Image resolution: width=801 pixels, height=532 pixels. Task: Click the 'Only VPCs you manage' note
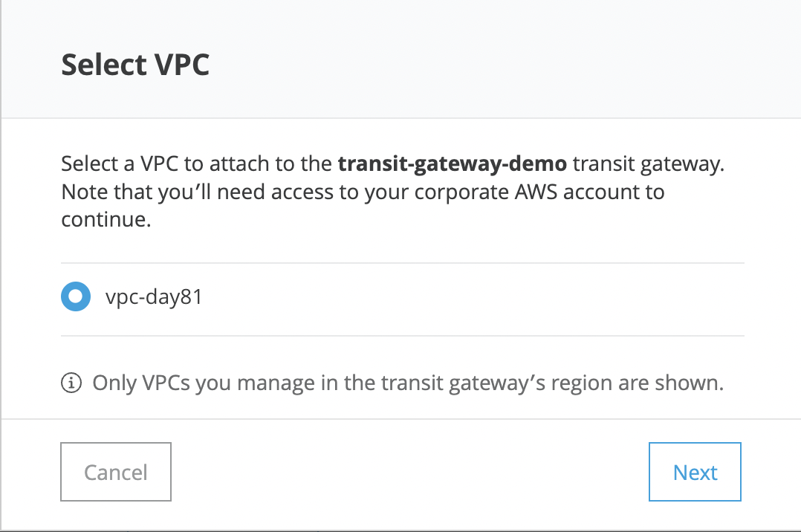407,383
